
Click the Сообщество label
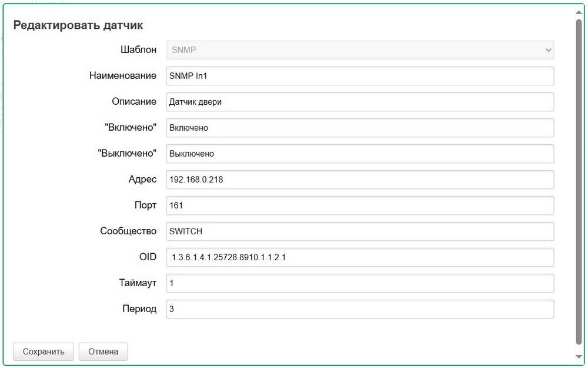tap(128, 231)
